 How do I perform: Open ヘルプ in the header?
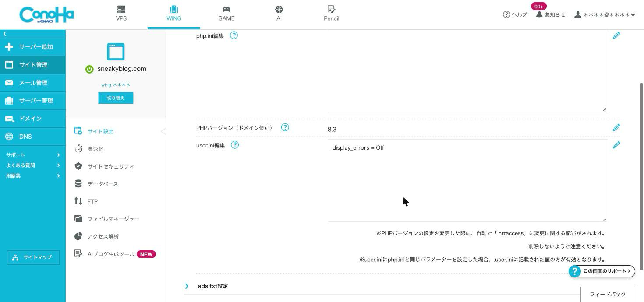coord(515,14)
